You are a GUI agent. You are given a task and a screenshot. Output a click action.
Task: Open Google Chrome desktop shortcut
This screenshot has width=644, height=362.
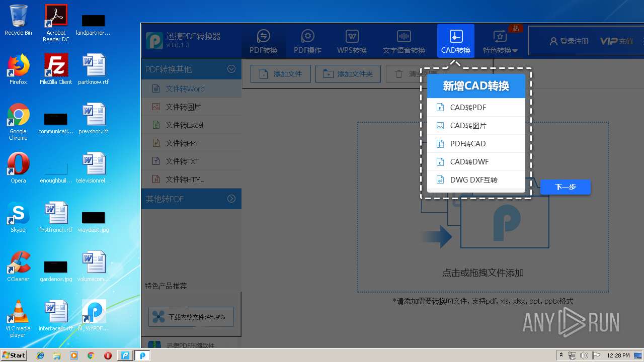18,122
